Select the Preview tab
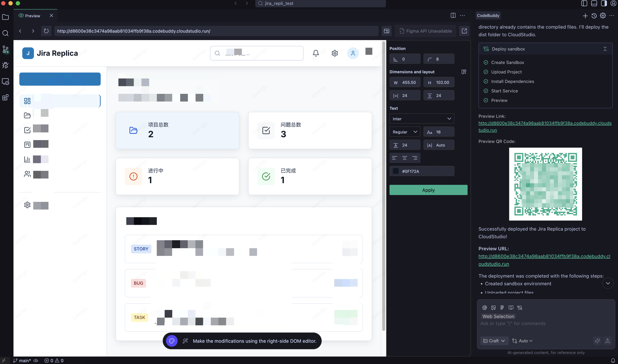This screenshot has height=364, width=618. point(32,16)
